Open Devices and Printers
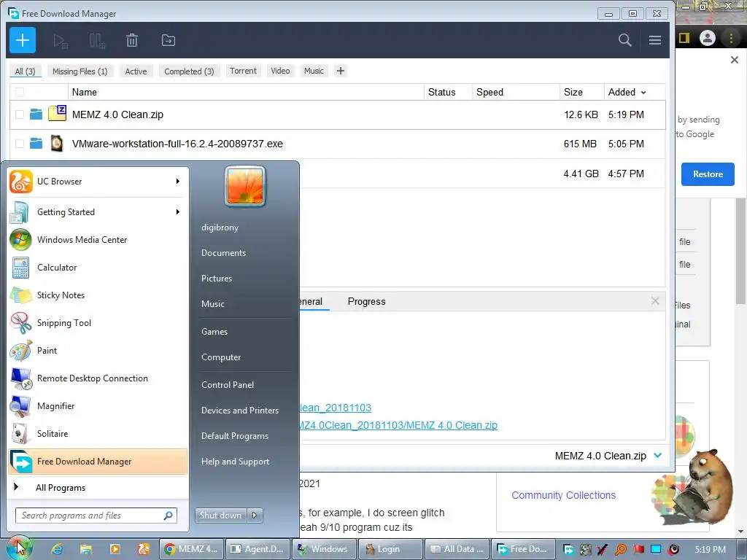This screenshot has width=747, height=560. pyautogui.click(x=239, y=411)
